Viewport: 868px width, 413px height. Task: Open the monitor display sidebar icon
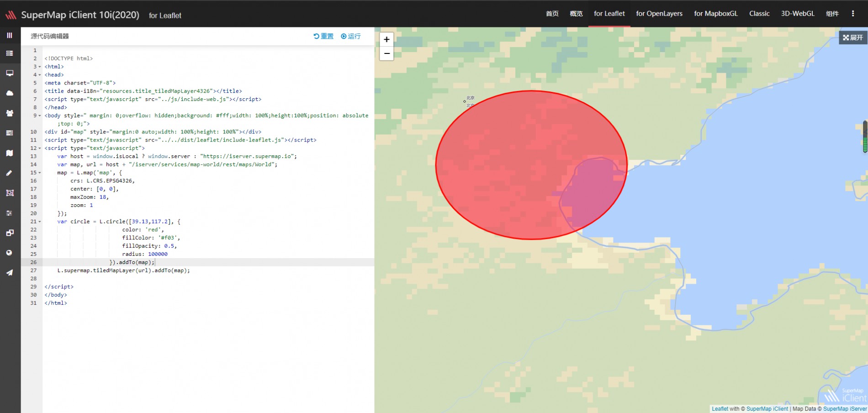[x=10, y=73]
